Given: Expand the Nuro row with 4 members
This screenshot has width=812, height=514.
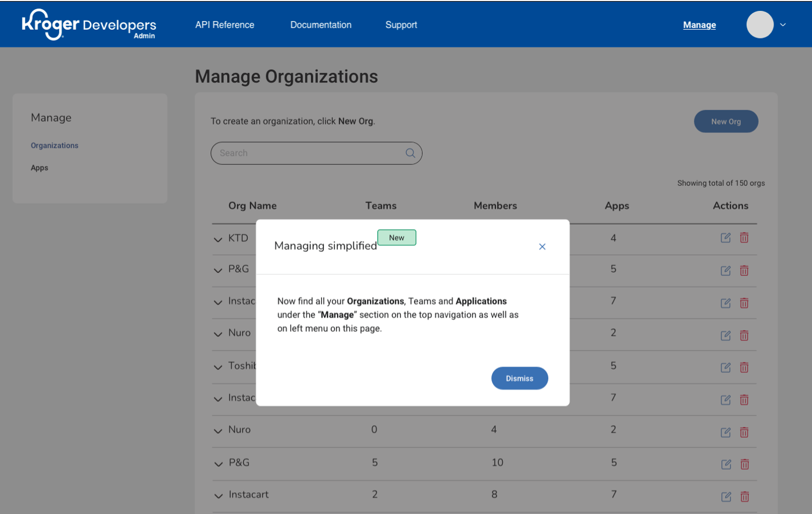Looking at the screenshot, I should 218,431.
